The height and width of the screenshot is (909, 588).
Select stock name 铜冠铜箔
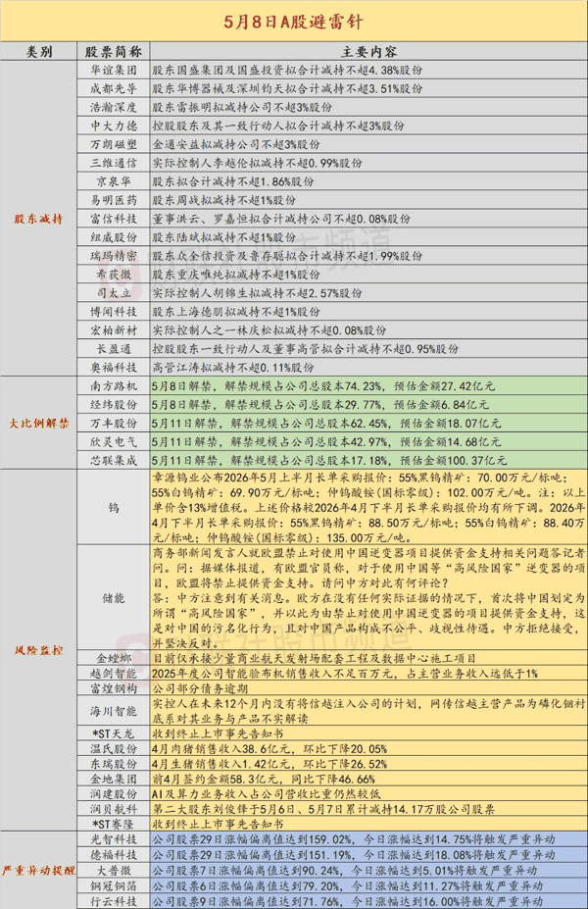(x=114, y=885)
